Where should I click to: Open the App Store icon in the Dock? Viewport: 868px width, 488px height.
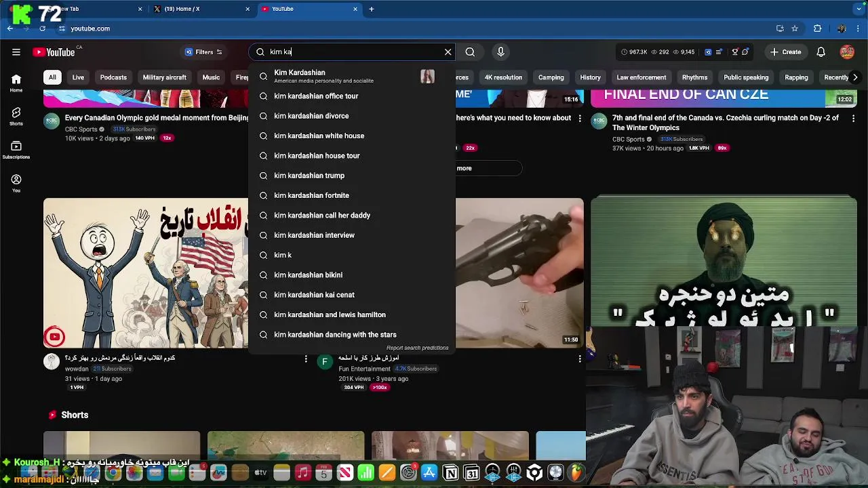tap(429, 472)
